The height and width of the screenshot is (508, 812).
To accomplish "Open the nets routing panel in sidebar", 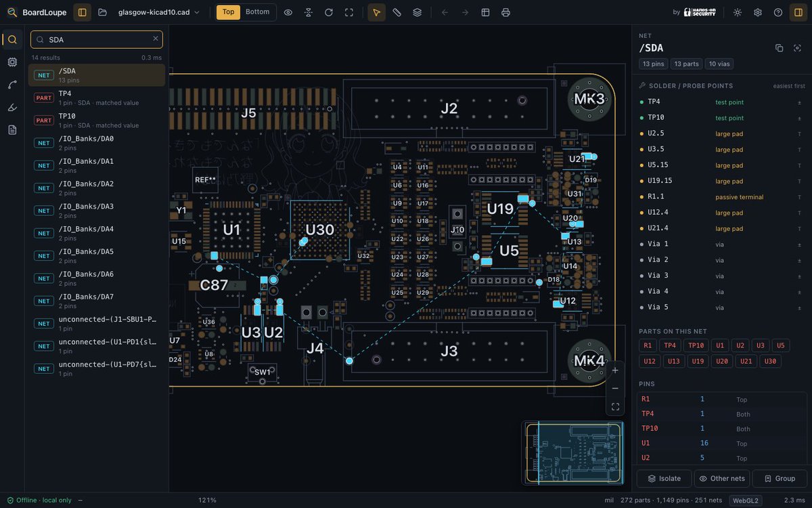I will point(12,84).
